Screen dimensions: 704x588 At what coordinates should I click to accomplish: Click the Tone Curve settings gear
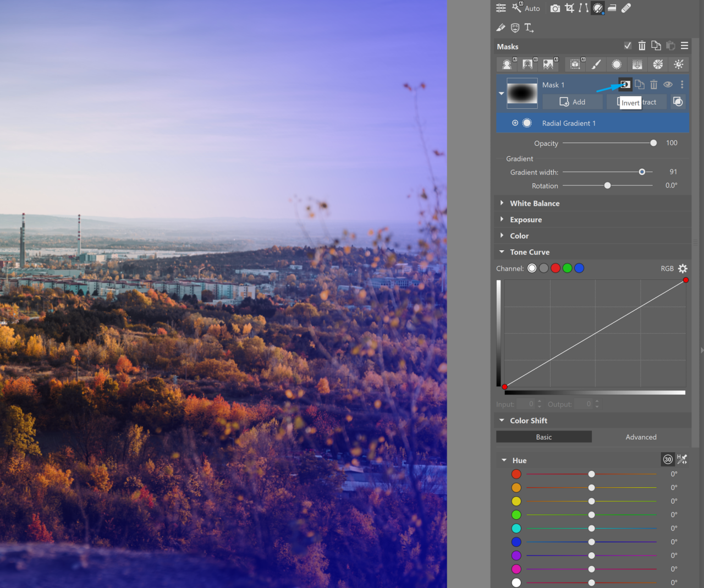coord(683,268)
